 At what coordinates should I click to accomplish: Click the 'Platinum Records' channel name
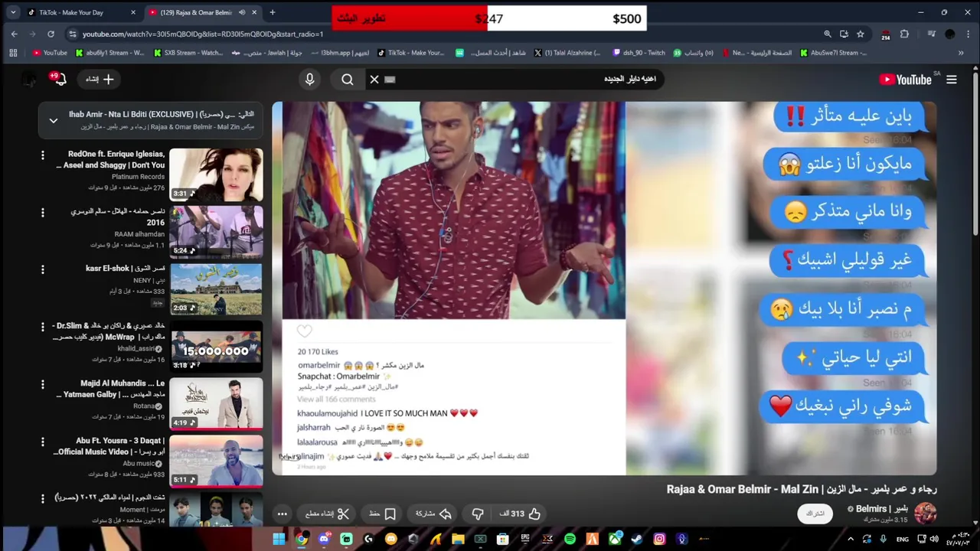pyautogui.click(x=138, y=177)
